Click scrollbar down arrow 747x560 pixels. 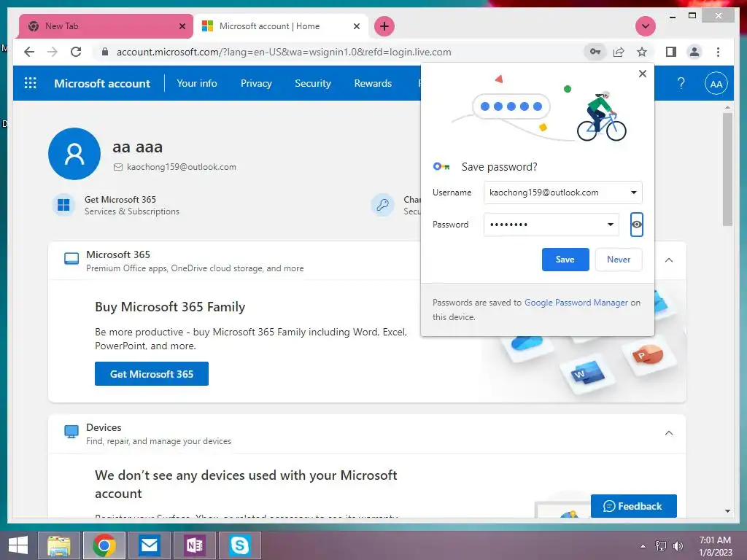[727, 511]
